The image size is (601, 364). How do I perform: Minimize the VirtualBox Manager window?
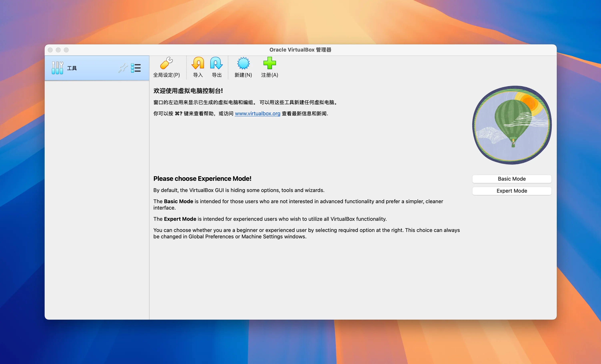coord(58,50)
